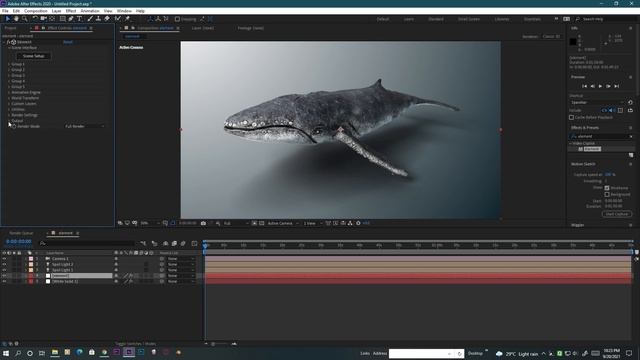Open parent dropdown for Camera 1 layer
Viewport: 640px width, 360px height.
point(181,259)
